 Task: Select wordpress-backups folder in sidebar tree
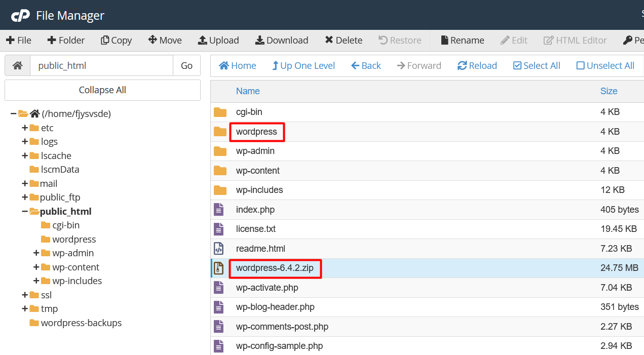[x=81, y=323]
